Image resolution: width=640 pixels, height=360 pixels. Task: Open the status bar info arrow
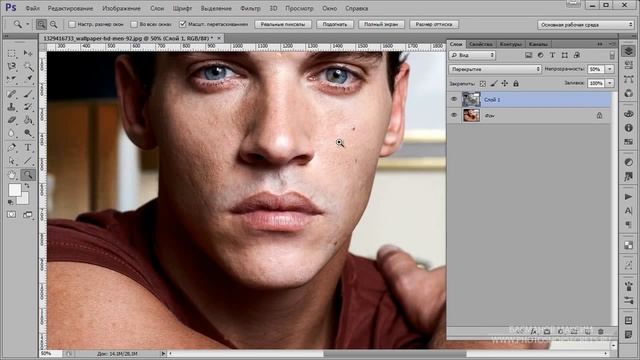tap(163, 353)
